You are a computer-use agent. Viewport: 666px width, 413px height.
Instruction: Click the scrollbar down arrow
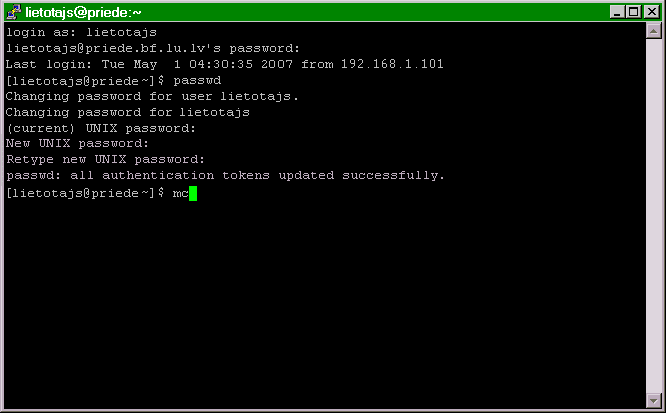(x=653, y=400)
